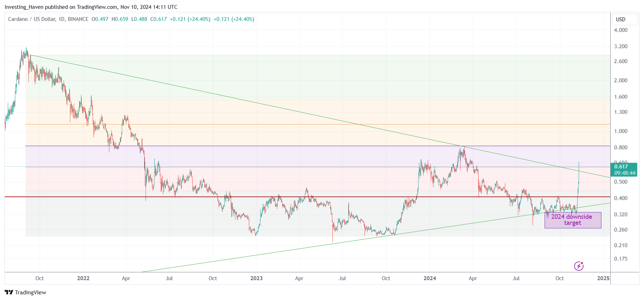Click the open value O0.497
Viewport: 644px width, 300px height.
click(100, 19)
